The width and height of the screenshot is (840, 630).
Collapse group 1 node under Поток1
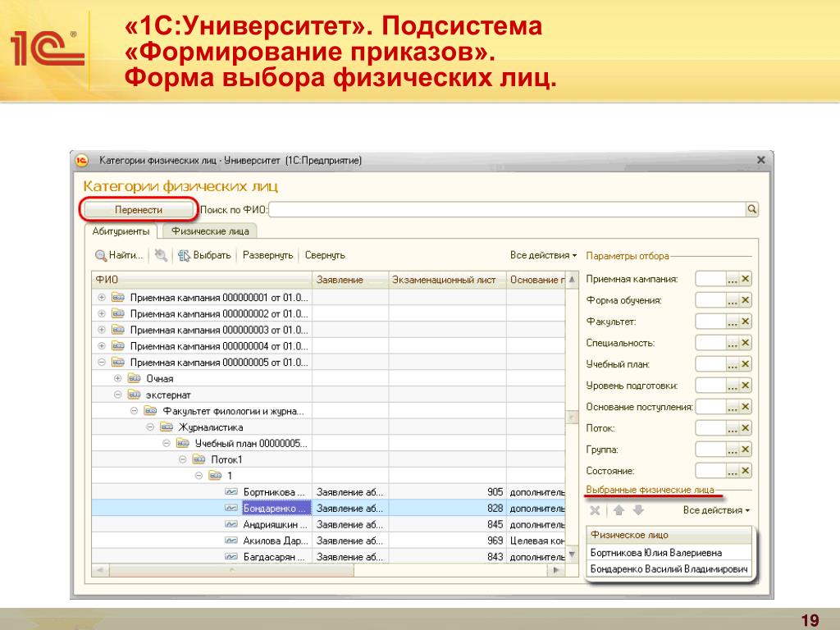[x=199, y=475]
